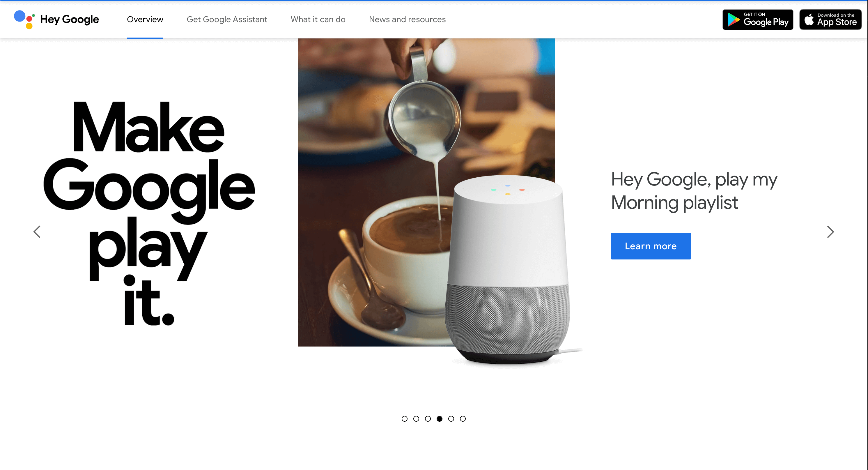Click the first carousel dot indicator
The width and height of the screenshot is (868, 470).
405,418
